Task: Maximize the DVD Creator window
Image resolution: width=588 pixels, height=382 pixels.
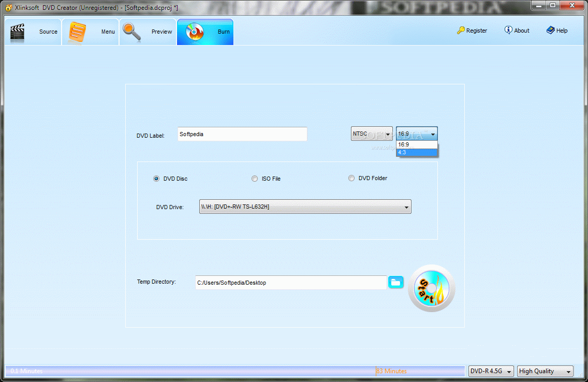Action: (x=553, y=5)
